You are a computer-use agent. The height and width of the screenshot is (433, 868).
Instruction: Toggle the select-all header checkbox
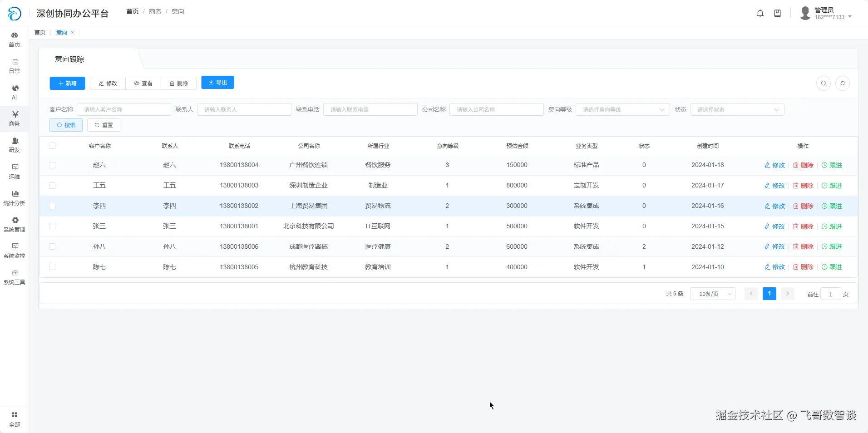click(x=52, y=146)
